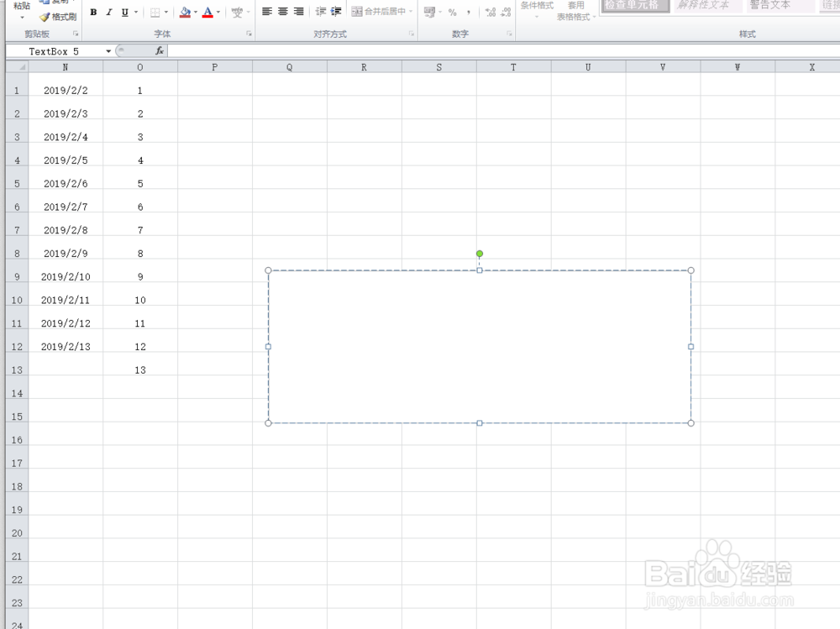
Task: Toggle Underline formatting
Action: tap(125, 13)
